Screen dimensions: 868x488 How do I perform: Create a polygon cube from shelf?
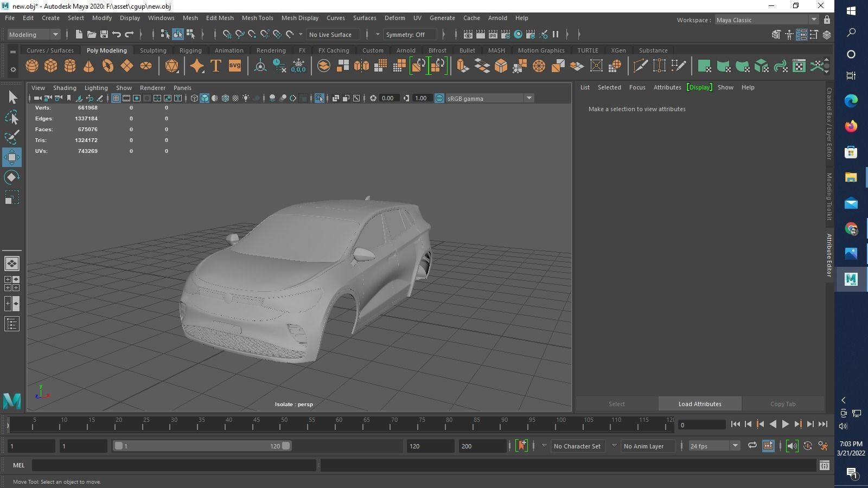coord(51,66)
